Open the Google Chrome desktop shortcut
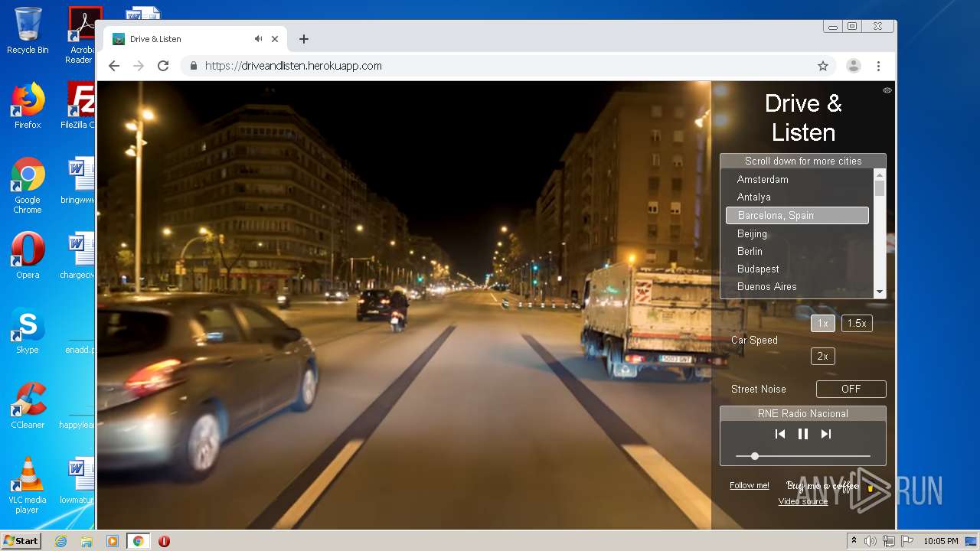 [28, 185]
